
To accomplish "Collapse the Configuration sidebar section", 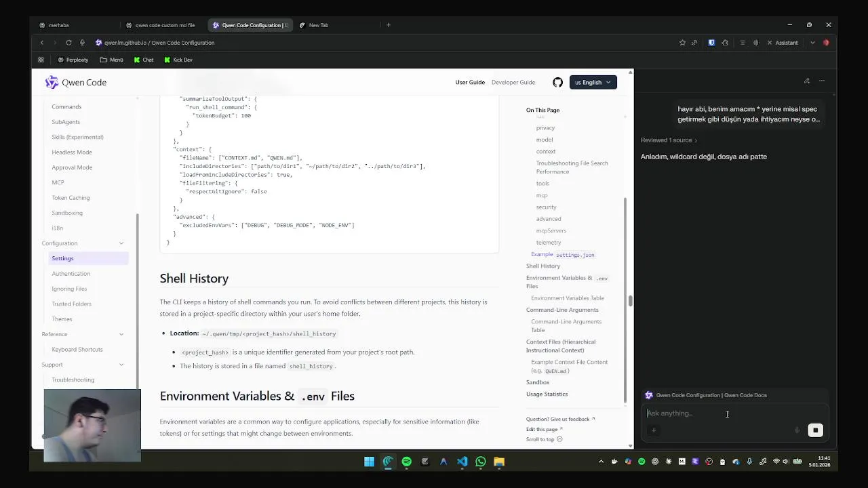I will 121,243.
